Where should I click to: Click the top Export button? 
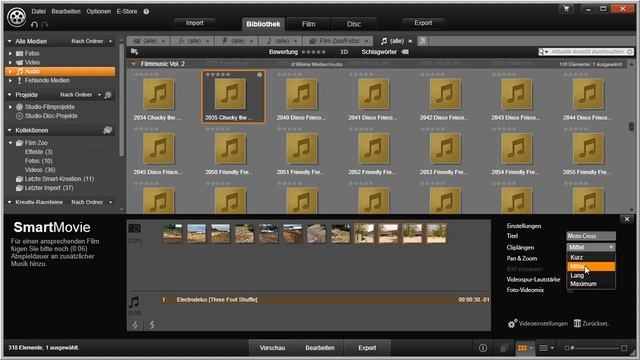(423, 23)
